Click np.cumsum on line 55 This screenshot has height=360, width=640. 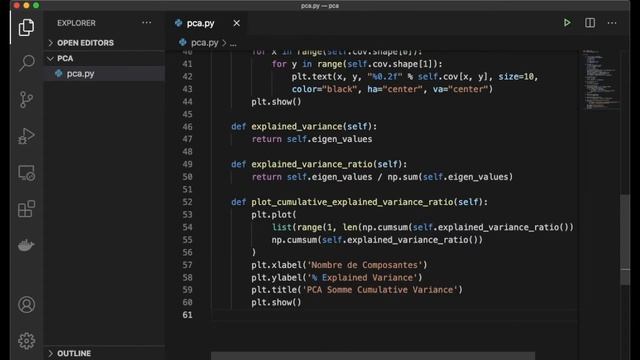point(294,240)
